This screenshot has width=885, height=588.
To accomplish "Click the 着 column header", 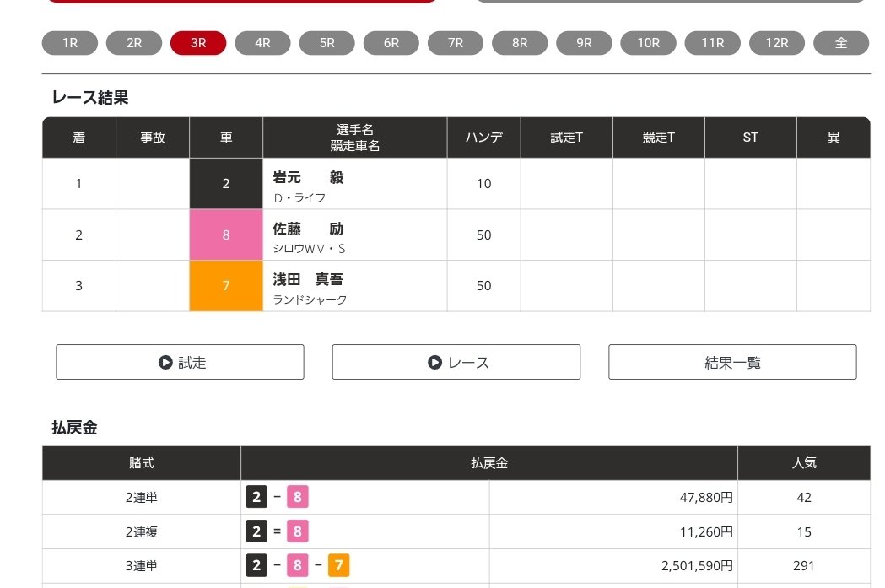I will coord(79,138).
